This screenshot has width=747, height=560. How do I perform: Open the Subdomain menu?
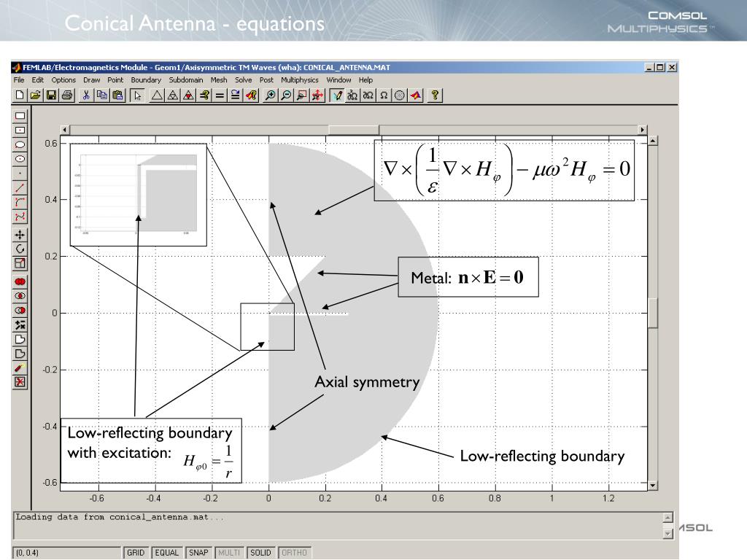pyautogui.click(x=186, y=80)
